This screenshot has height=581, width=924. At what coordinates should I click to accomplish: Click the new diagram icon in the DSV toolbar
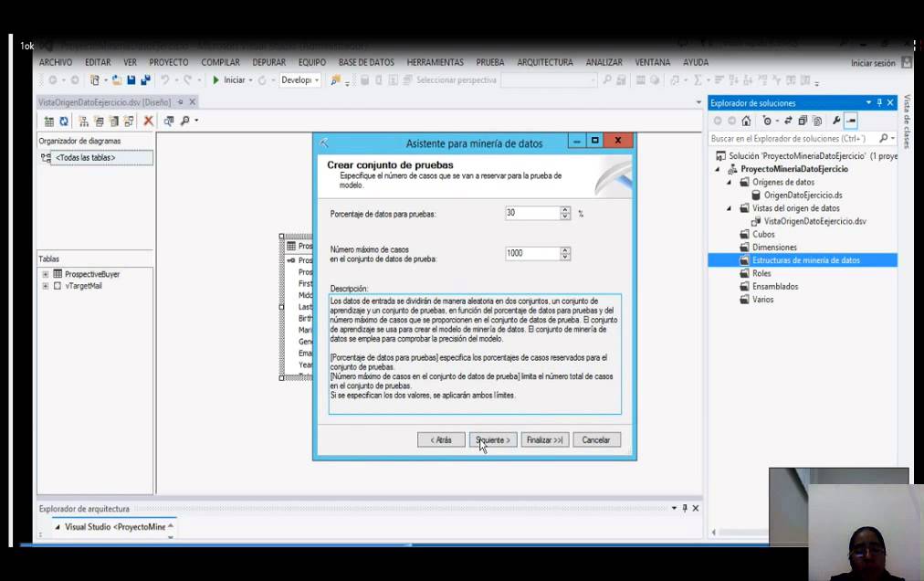pyautogui.click(x=84, y=121)
